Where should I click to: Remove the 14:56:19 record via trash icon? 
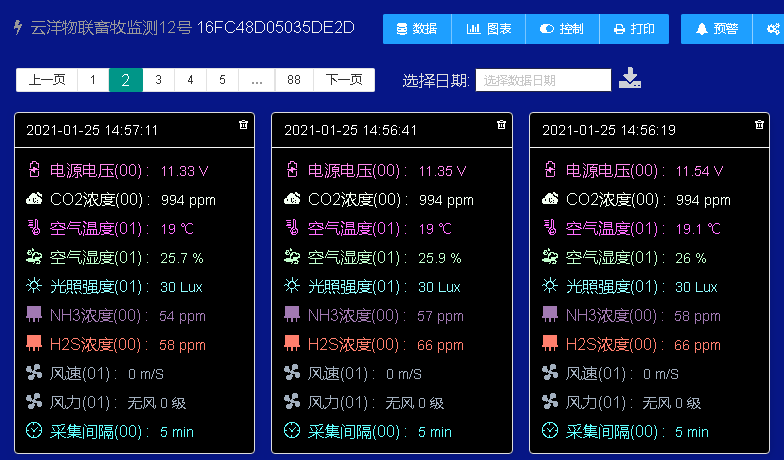click(x=760, y=125)
